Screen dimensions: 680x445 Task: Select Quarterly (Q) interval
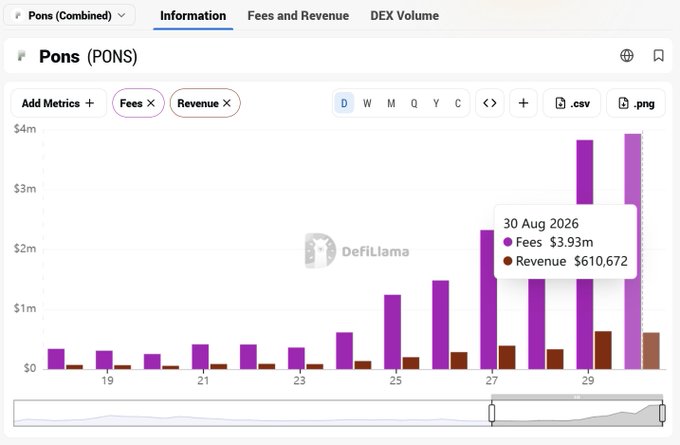click(414, 103)
